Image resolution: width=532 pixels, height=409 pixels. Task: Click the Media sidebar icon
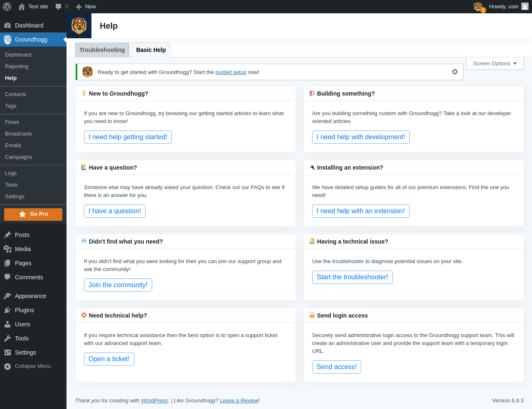pos(7,249)
